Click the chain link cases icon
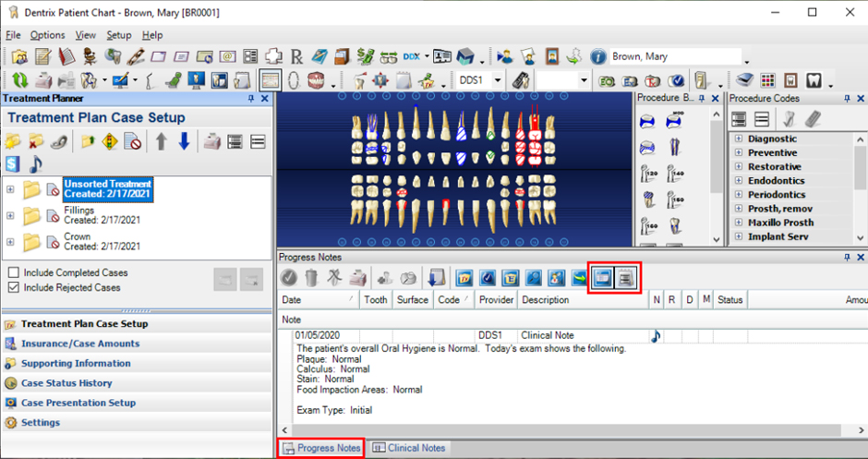This screenshot has height=459, width=868. pos(59,141)
